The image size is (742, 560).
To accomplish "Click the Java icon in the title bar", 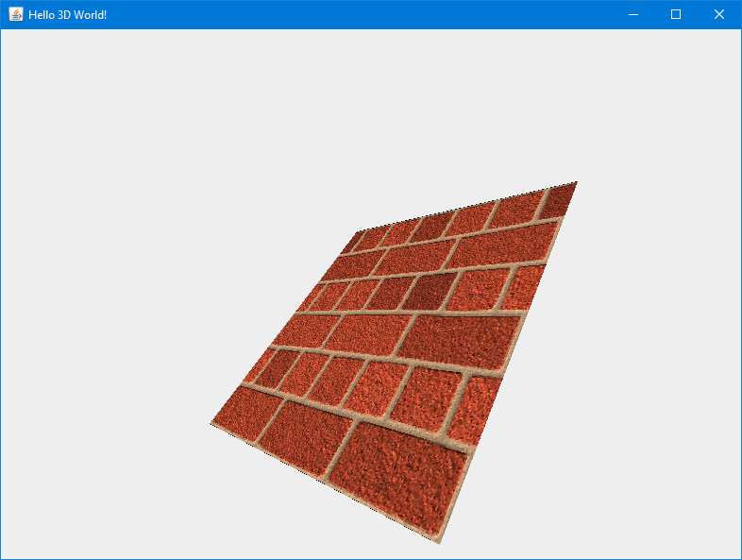I will [x=16, y=15].
